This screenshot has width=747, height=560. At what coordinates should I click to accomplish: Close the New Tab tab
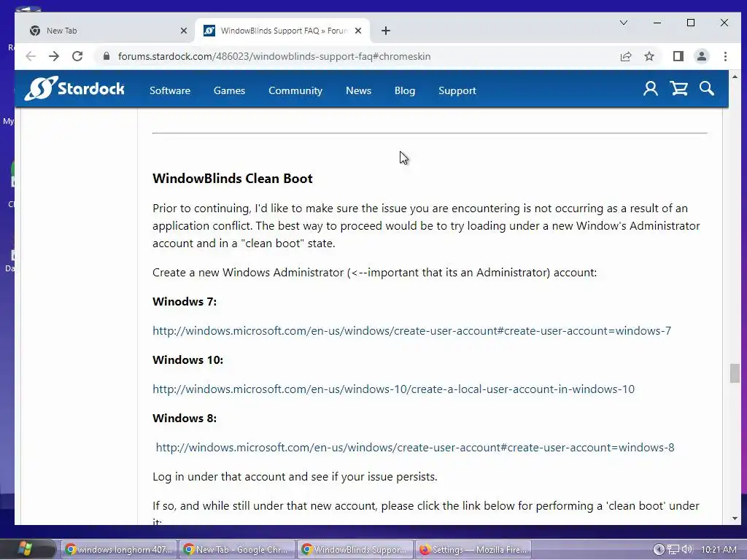(x=183, y=31)
